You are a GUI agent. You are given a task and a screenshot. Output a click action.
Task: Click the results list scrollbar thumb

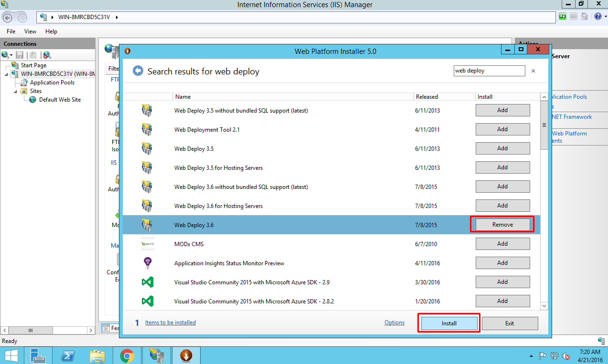(x=544, y=125)
